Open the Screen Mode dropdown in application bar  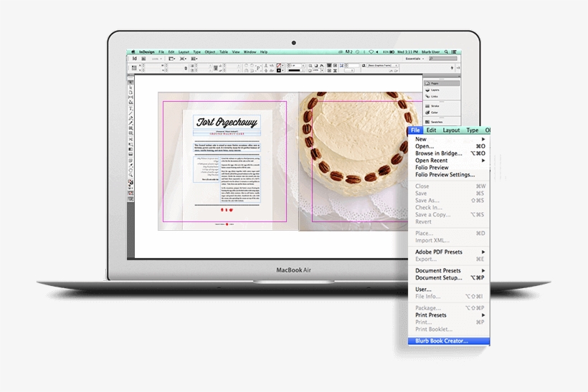tap(183, 59)
